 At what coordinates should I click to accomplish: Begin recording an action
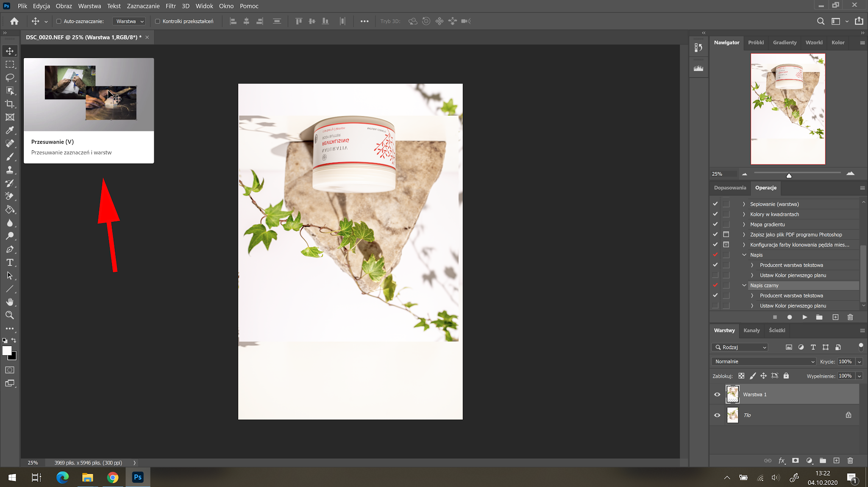point(790,317)
